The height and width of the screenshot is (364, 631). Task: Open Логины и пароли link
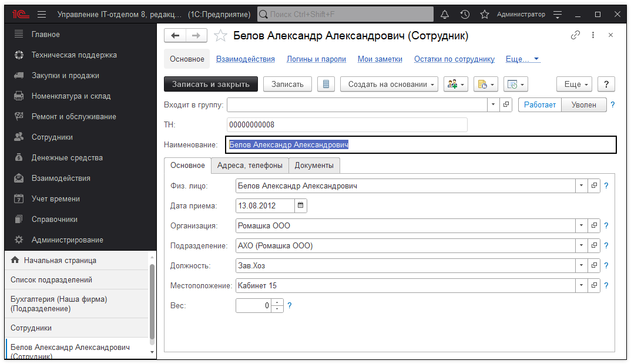[x=316, y=59]
